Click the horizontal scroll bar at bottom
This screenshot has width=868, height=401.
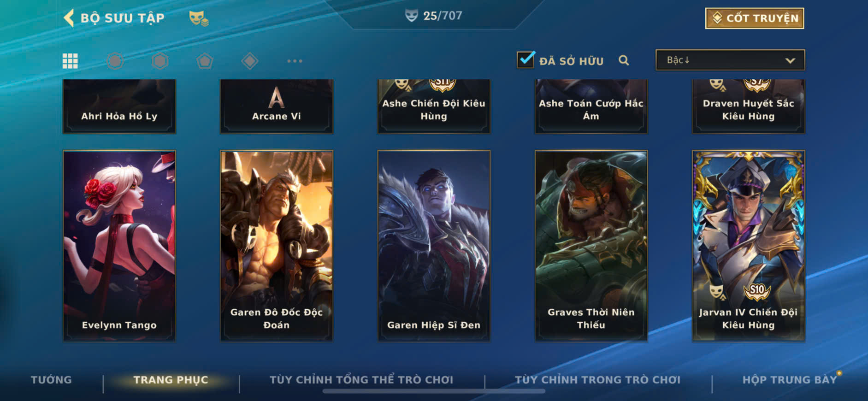[x=434, y=391]
